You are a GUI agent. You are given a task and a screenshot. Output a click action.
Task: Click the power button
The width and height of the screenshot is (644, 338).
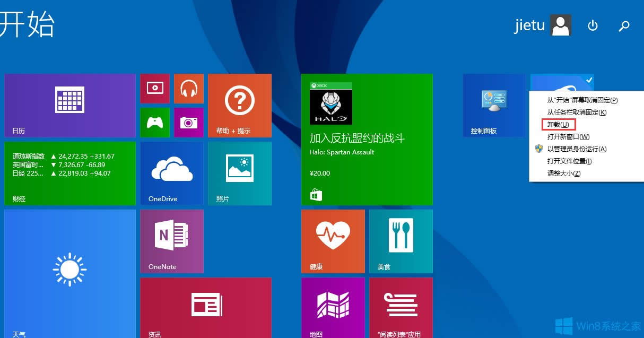[593, 25]
